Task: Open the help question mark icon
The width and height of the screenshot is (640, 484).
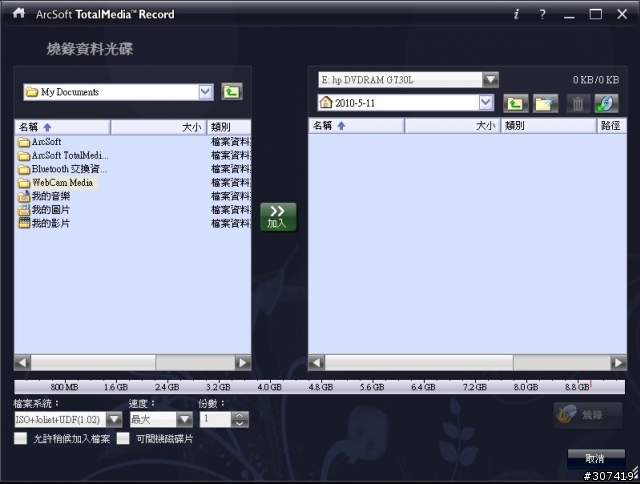Action: coord(542,14)
